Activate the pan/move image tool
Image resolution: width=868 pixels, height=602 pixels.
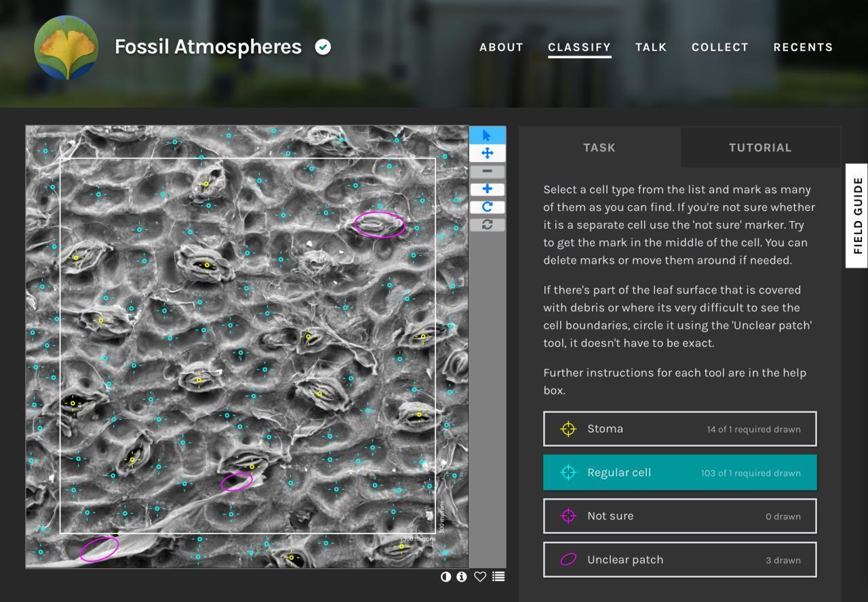click(x=487, y=153)
